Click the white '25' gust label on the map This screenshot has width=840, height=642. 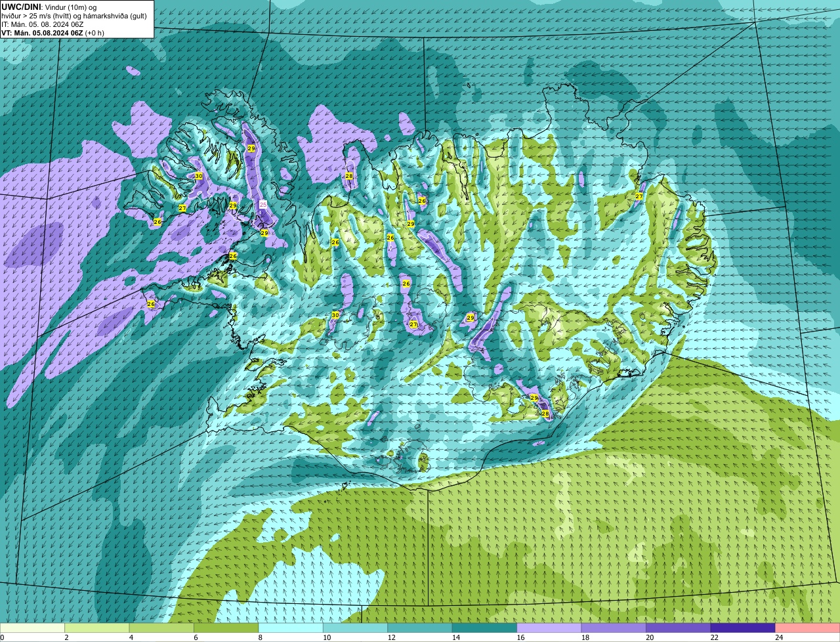(263, 205)
